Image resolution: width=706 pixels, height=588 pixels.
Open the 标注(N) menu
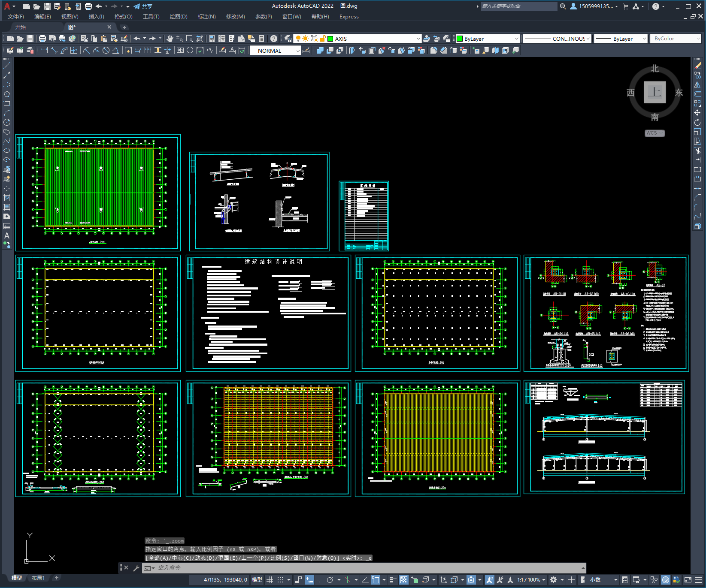coord(206,17)
